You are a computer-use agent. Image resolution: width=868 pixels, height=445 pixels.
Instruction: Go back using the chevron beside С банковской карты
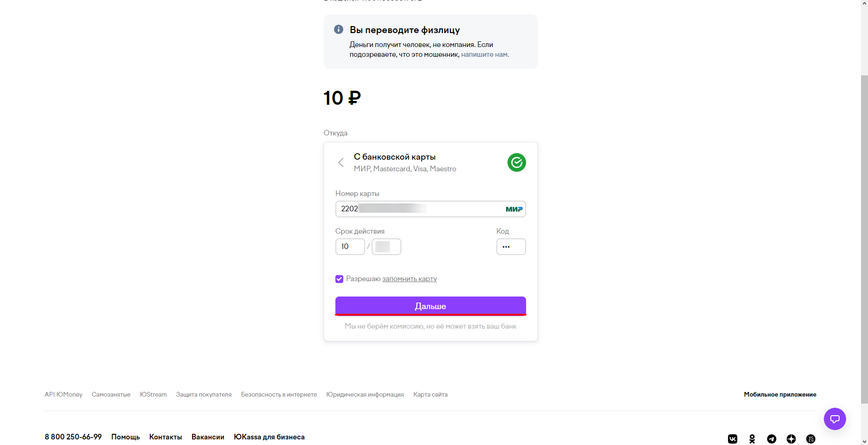pyautogui.click(x=341, y=162)
